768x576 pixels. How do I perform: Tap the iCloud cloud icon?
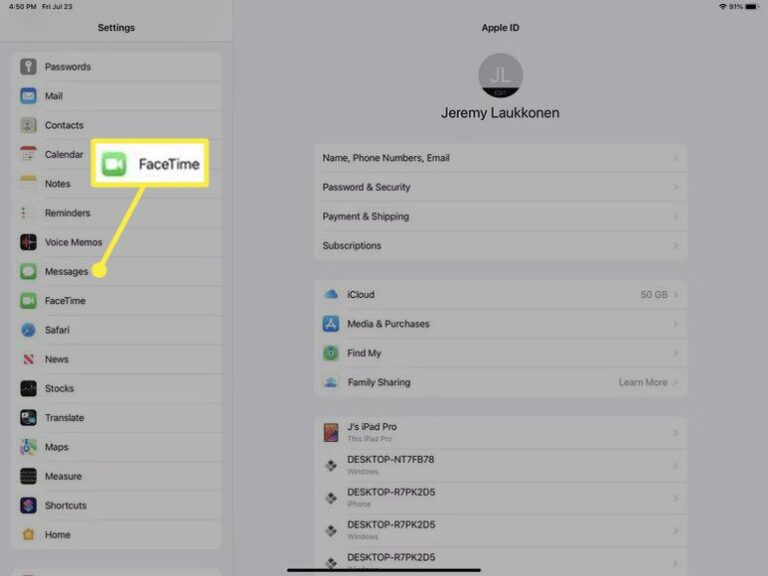tap(331, 294)
